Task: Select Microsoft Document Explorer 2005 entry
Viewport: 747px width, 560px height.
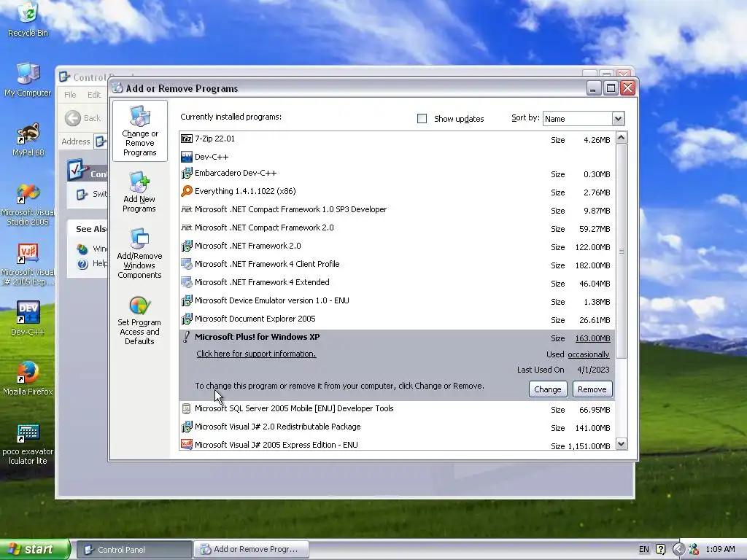Action: 397,319
